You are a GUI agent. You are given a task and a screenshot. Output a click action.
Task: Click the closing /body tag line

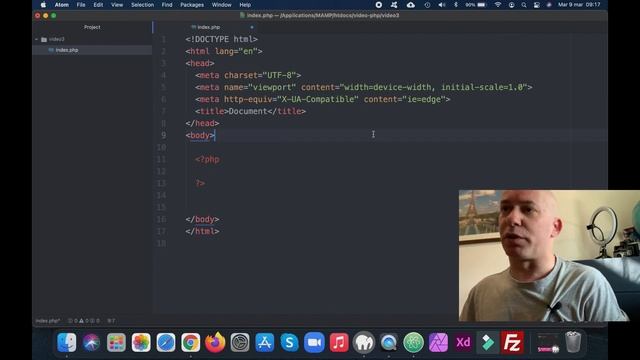click(202, 220)
